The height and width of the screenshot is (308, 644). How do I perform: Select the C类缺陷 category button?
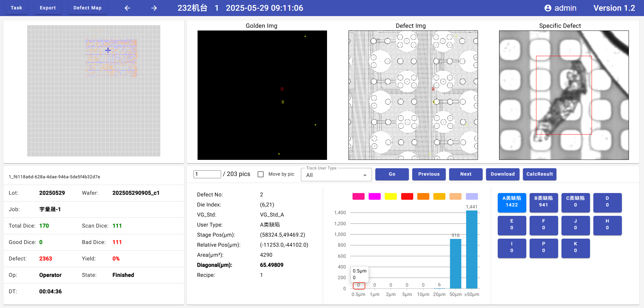[576, 202]
